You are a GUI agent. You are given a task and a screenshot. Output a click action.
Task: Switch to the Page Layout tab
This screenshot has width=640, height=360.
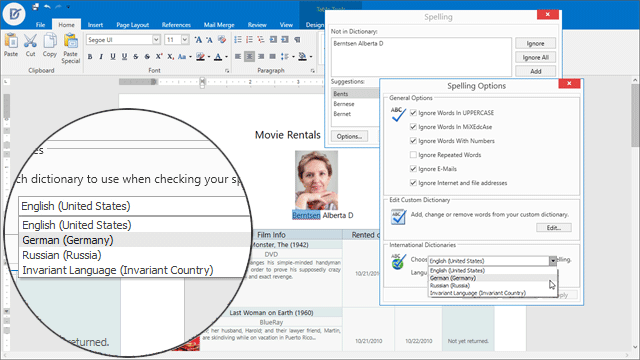point(132,25)
